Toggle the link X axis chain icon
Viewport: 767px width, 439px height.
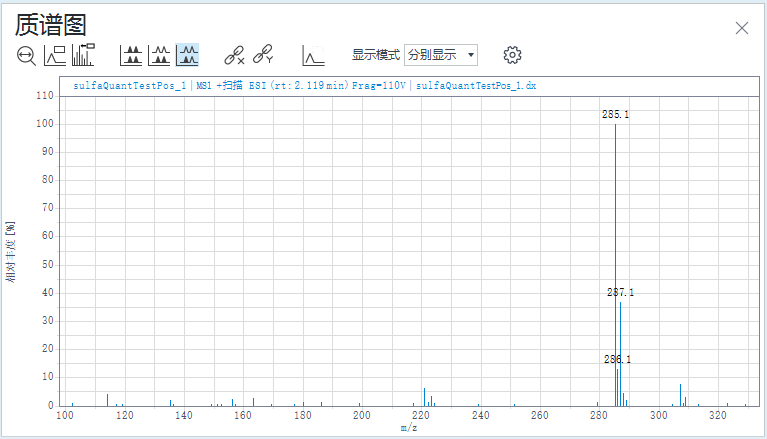tap(234, 55)
